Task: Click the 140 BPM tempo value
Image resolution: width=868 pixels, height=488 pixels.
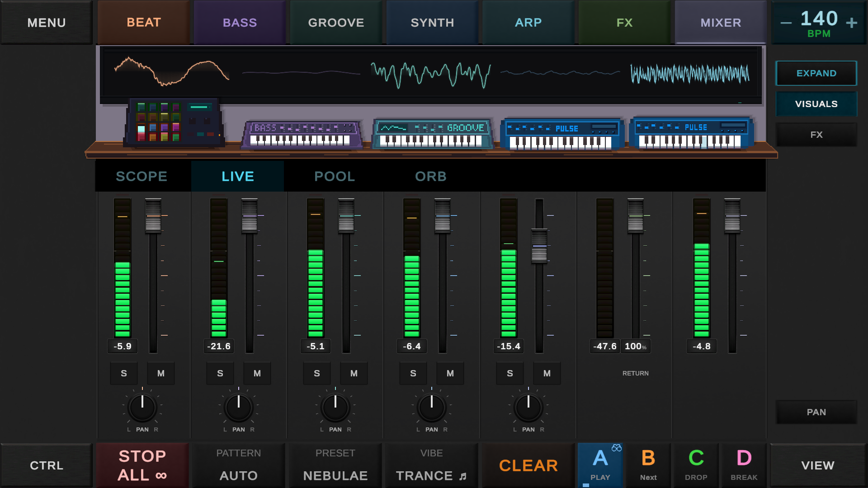Action: (819, 19)
